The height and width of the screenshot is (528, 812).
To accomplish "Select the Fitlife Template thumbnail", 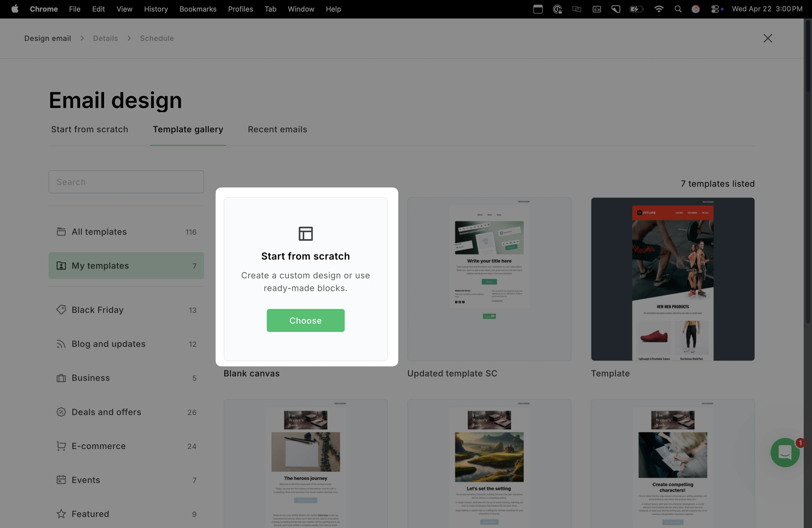I will 673,279.
